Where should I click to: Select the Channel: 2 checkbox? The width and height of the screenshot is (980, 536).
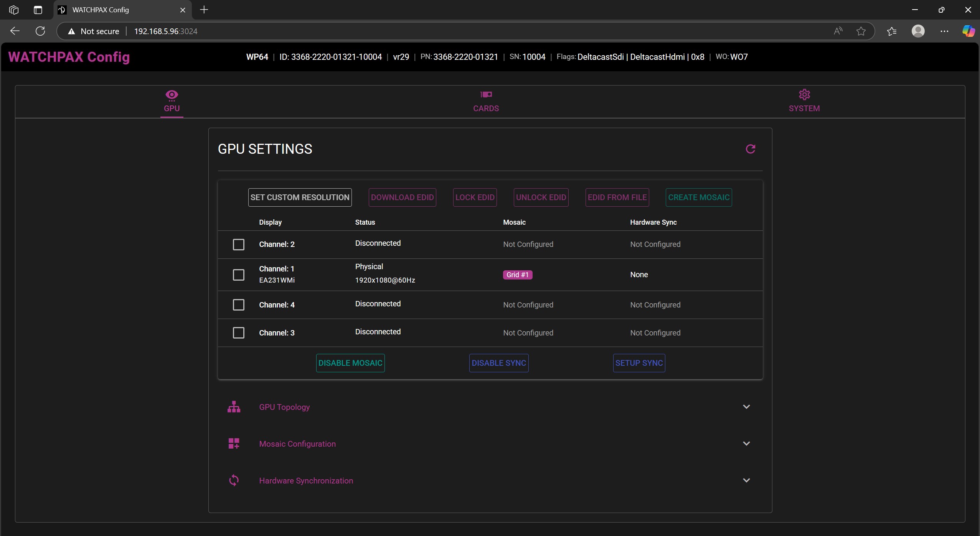point(238,244)
